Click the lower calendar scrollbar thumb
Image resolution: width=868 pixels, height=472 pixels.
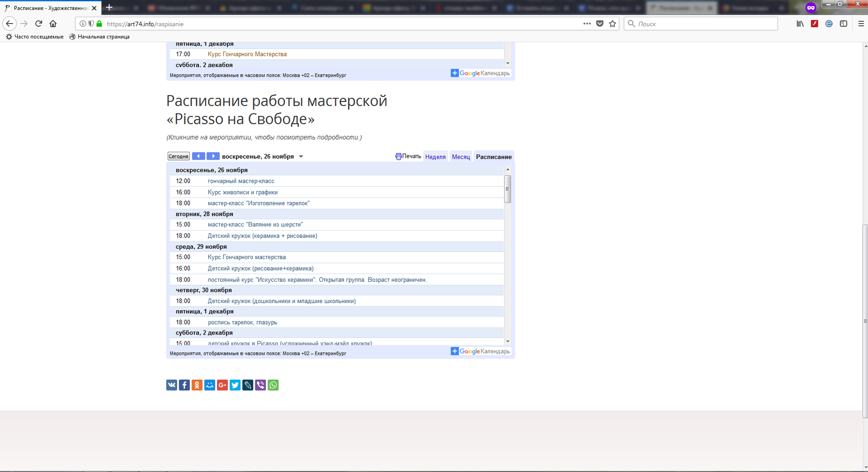508,189
